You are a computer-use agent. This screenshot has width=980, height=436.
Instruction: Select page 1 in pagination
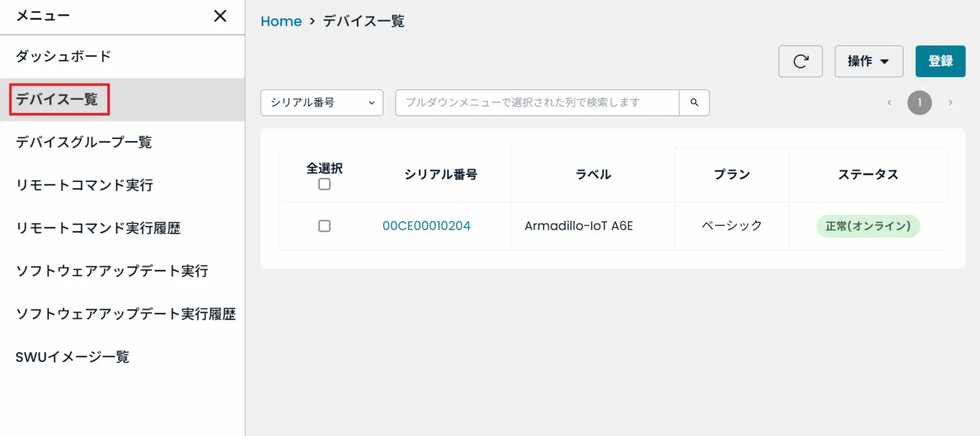919,102
